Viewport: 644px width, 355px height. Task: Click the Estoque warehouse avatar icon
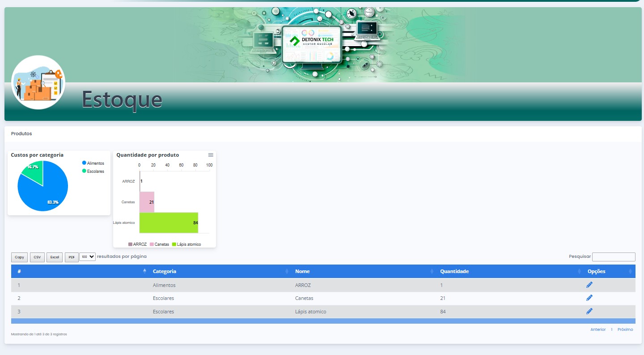38,82
